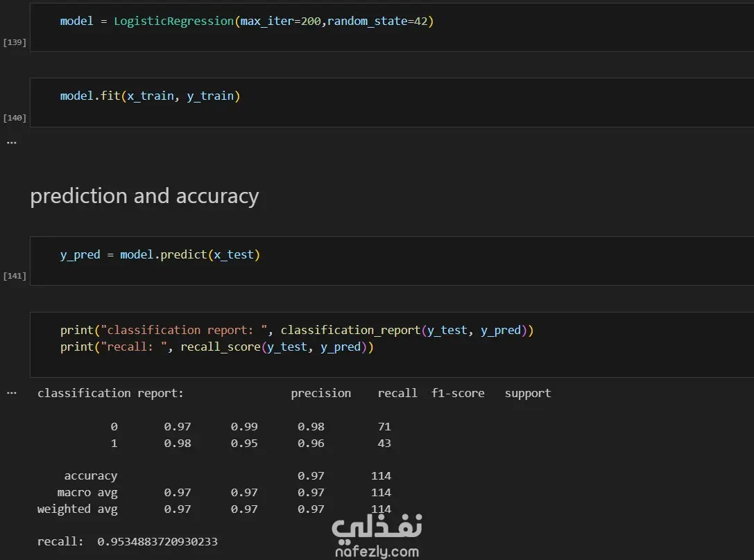Screen dimensions: 754x560
Task: Click the 'f1-score' output column header
Action: (x=458, y=393)
